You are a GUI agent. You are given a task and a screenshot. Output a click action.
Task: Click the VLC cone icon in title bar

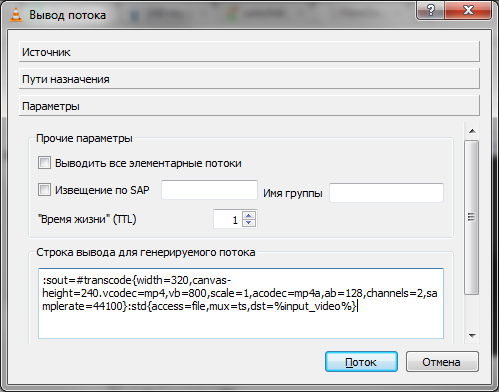(16, 15)
